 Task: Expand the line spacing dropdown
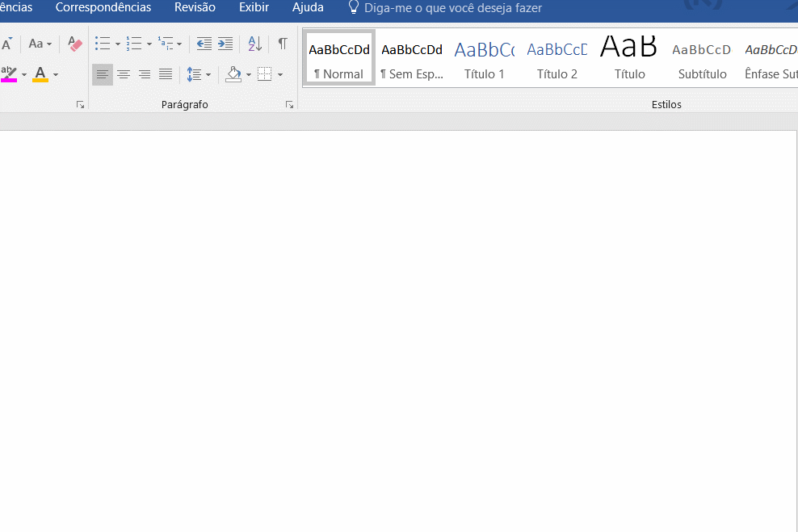(x=208, y=75)
